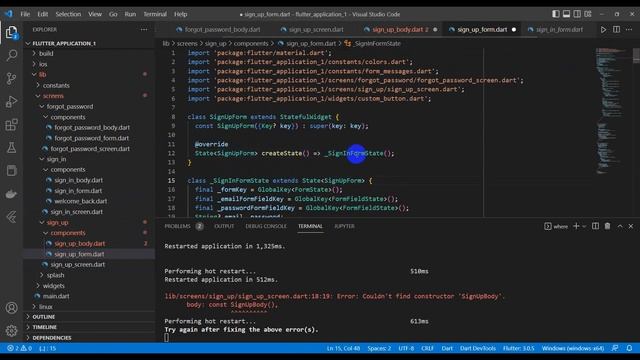The height and width of the screenshot is (360, 640).
Task: Collapse the forgot_password folder
Action: [x=69, y=107]
